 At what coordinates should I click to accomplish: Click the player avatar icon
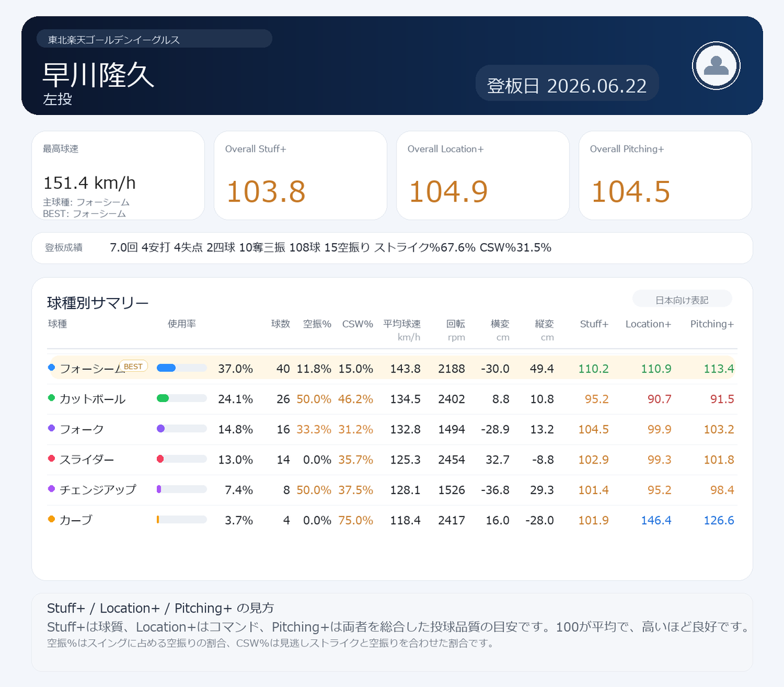[x=716, y=65]
